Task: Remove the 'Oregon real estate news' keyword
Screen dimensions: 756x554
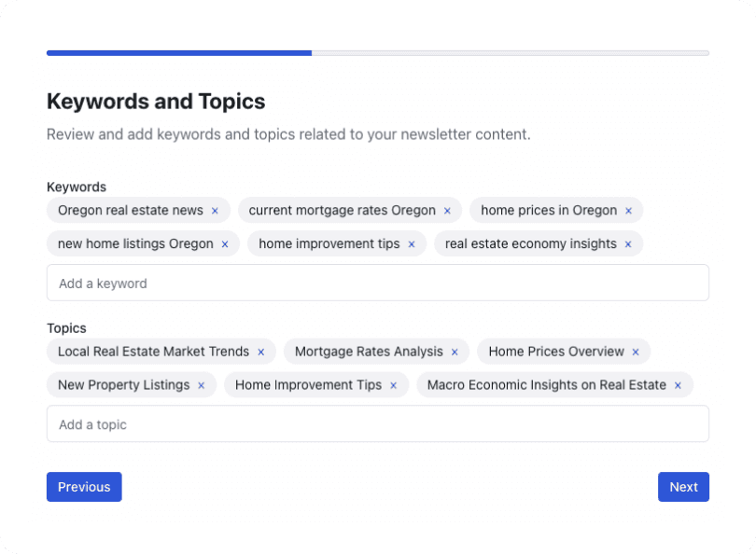Action: pos(215,211)
